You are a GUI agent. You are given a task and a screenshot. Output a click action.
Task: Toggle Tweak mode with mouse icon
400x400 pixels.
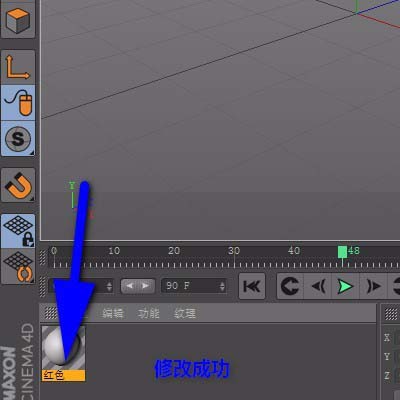coord(18,103)
